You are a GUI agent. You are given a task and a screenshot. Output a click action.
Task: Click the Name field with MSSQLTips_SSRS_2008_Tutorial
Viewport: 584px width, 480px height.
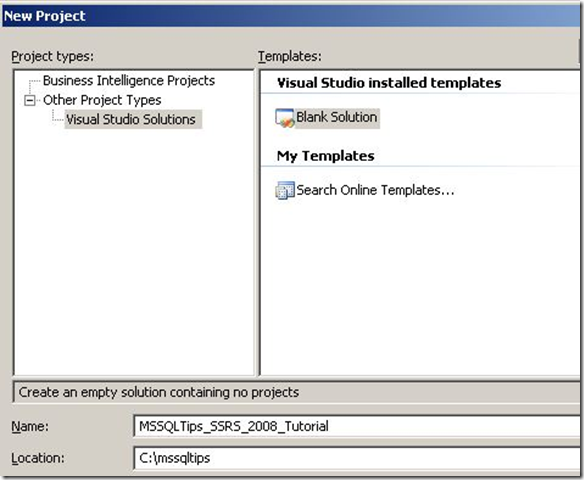pos(357,426)
